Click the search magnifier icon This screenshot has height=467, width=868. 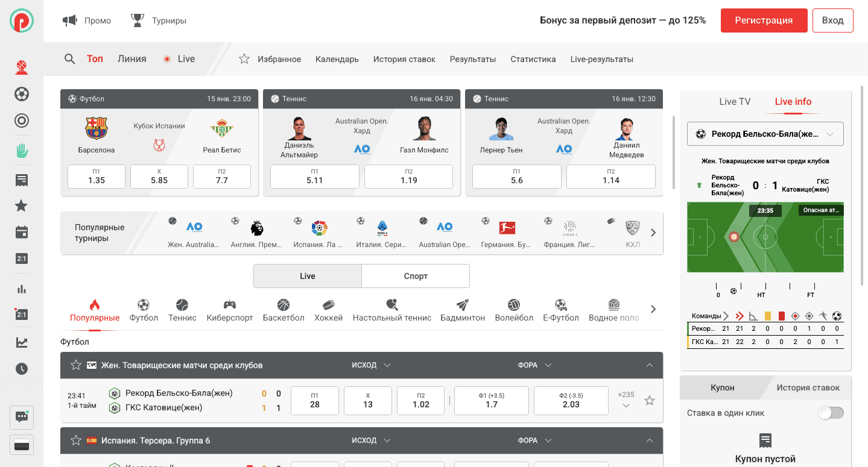[70, 59]
